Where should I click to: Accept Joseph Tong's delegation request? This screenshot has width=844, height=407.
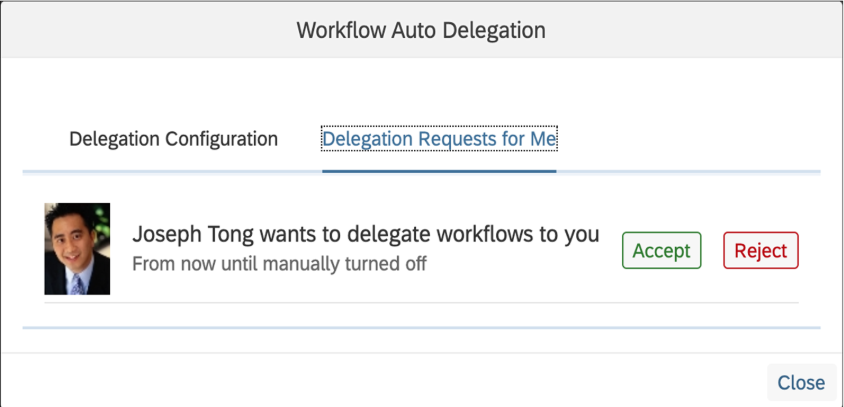(x=661, y=251)
